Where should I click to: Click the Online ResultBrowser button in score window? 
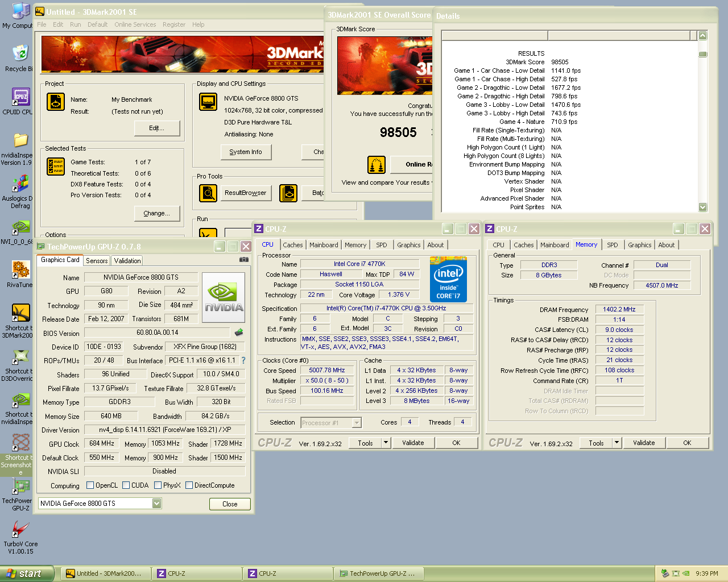point(412,165)
